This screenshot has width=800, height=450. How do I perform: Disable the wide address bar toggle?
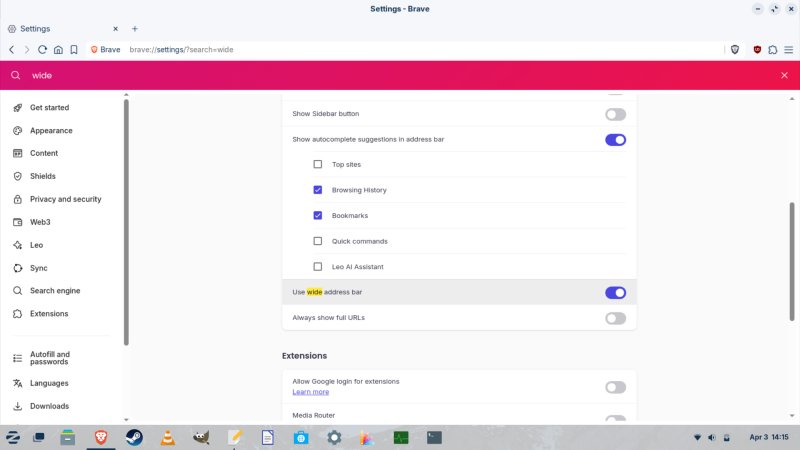point(615,292)
